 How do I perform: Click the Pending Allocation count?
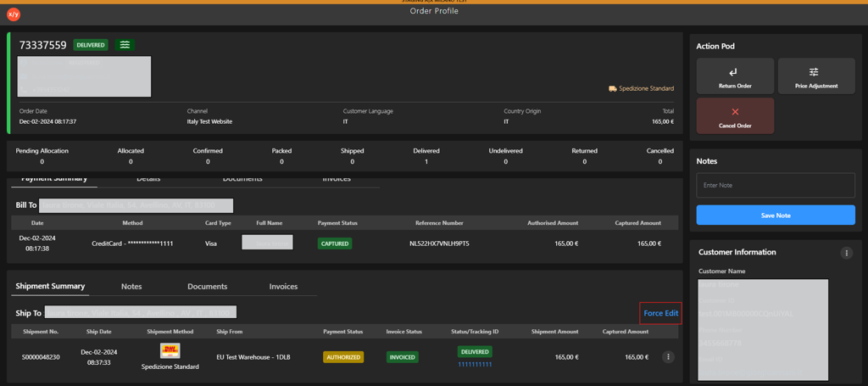42,156
